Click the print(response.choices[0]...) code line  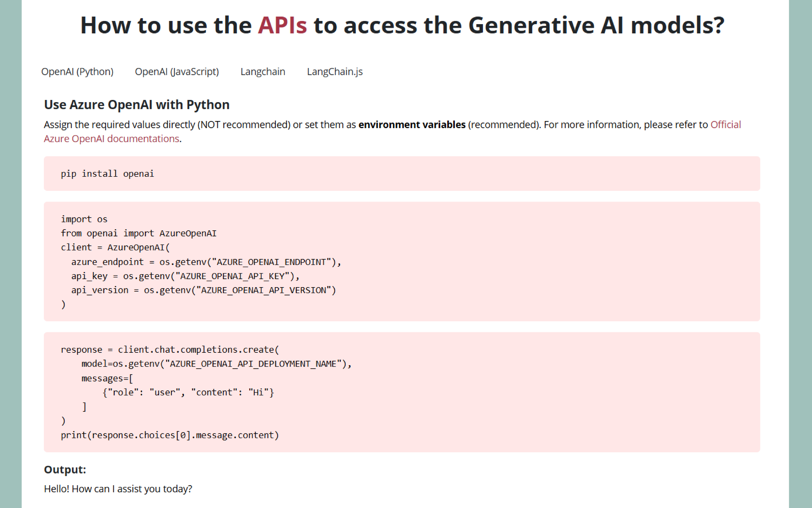(x=170, y=435)
